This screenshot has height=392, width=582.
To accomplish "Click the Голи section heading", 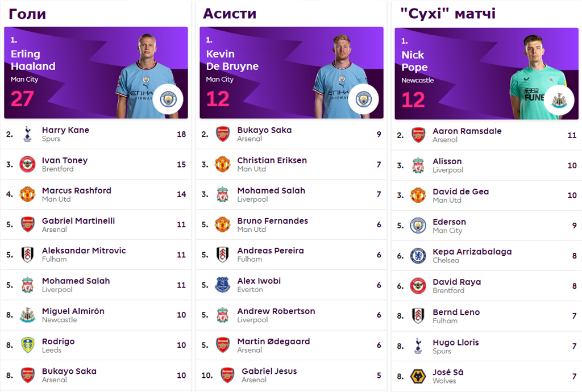I will coord(27,14).
